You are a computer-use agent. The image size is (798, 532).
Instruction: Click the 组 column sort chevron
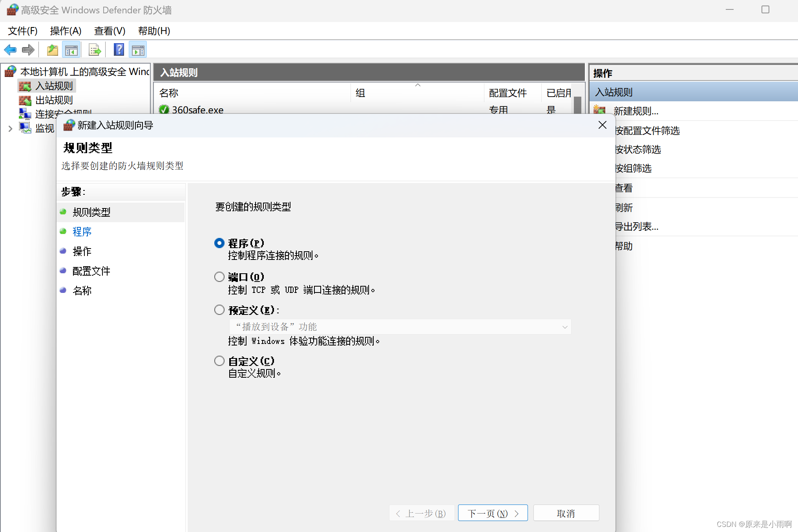click(x=418, y=85)
